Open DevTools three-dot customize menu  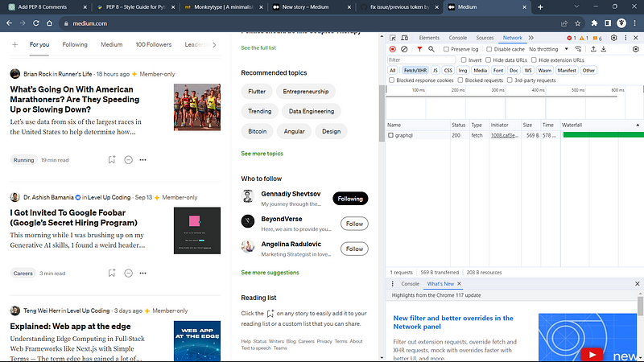click(625, 38)
